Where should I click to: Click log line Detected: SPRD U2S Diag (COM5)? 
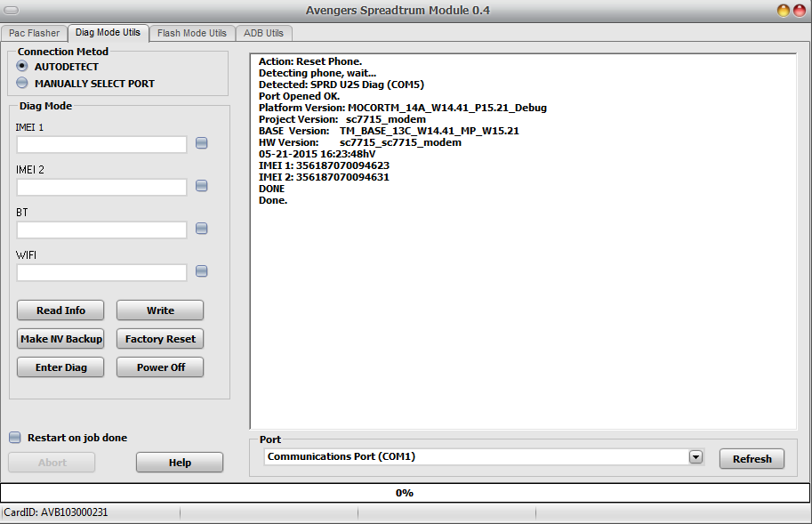[x=342, y=85]
